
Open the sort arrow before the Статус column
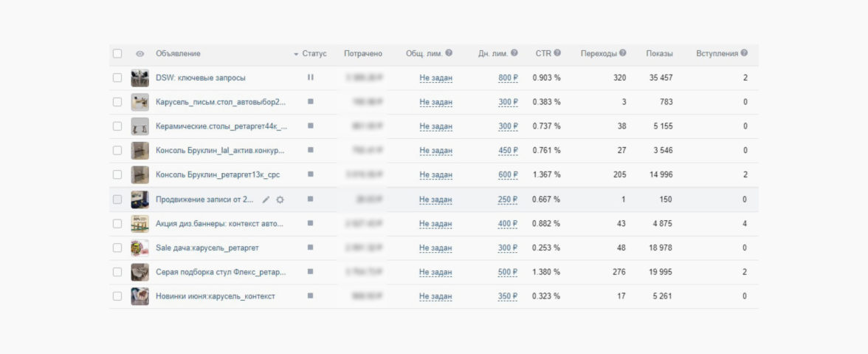(x=296, y=54)
